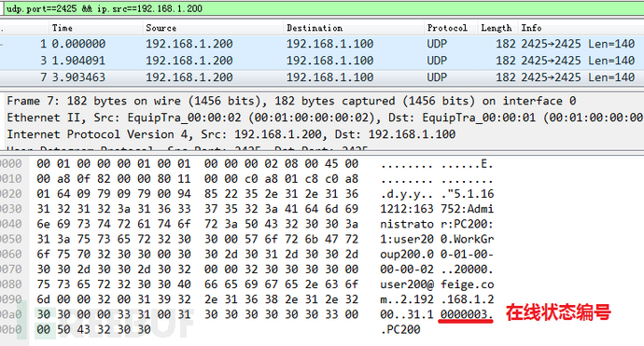Select packet 7 at time 3.903463
The width and height of the screenshot is (644, 346).
(322, 77)
